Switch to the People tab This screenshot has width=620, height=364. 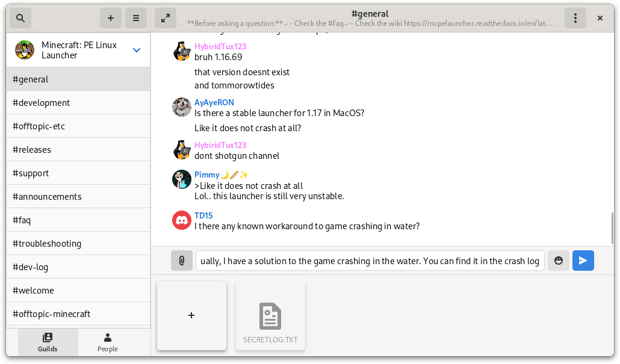[x=108, y=342]
